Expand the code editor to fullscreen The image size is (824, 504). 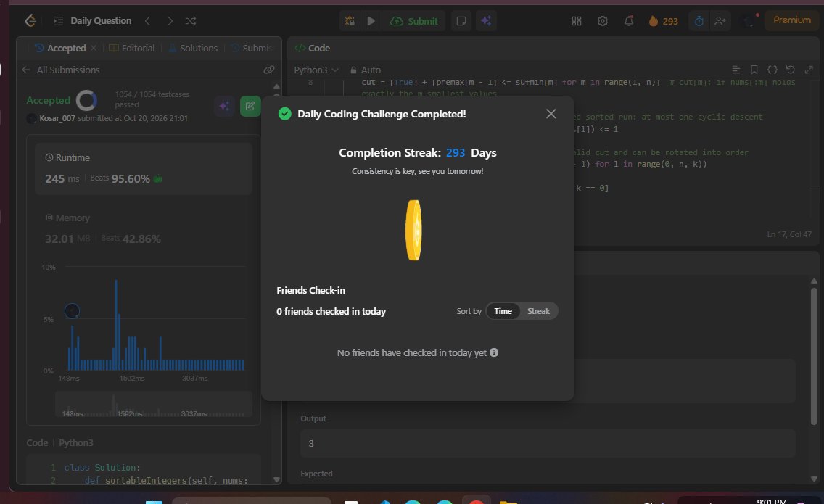point(809,70)
